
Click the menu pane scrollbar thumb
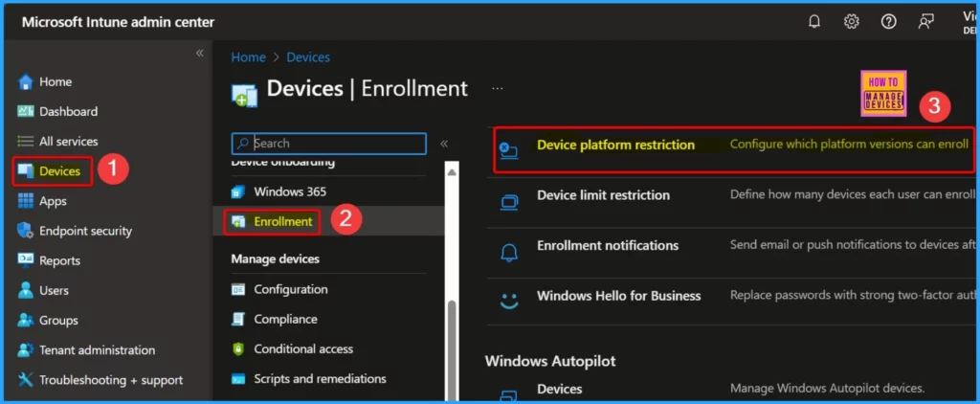[x=452, y=350]
